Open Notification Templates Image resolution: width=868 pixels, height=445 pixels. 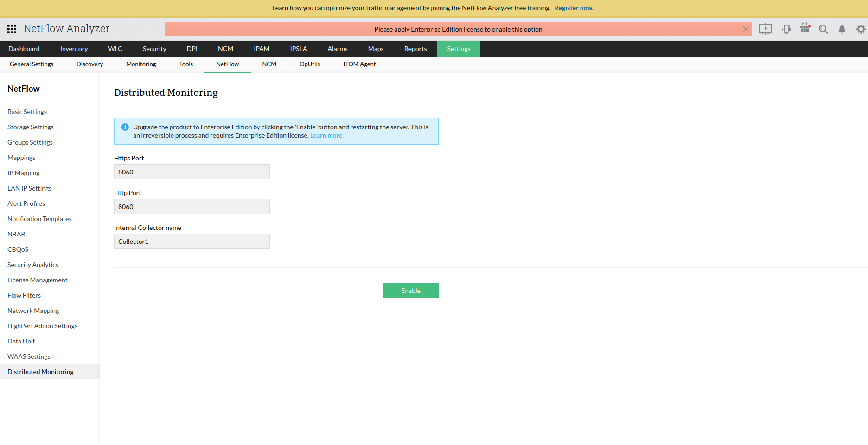[x=39, y=219]
